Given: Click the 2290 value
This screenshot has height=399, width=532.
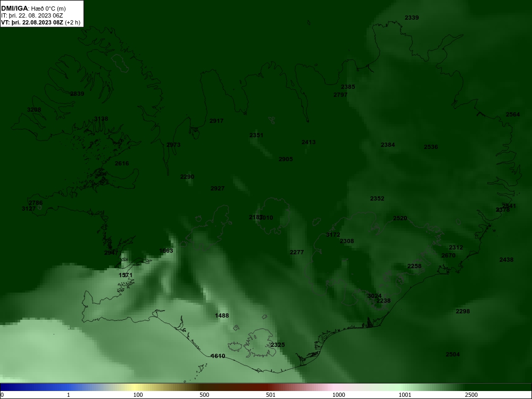Looking at the screenshot, I should (187, 177).
